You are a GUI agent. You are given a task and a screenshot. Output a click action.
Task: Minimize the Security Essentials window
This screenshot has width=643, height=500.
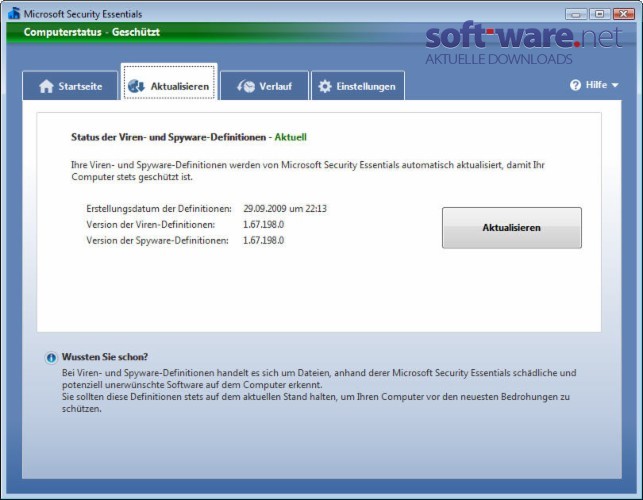coord(576,14)
